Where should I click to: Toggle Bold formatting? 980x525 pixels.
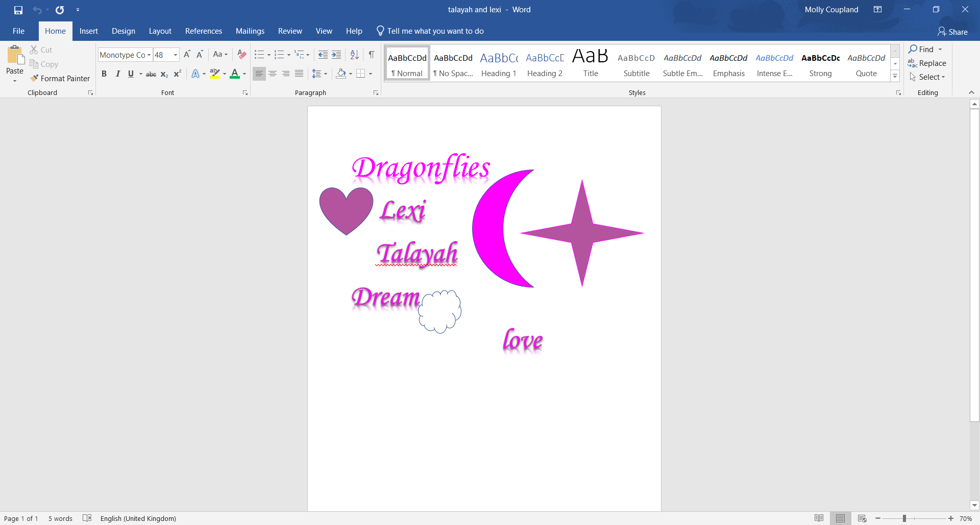pyautogui.click(x=104, y=74)
